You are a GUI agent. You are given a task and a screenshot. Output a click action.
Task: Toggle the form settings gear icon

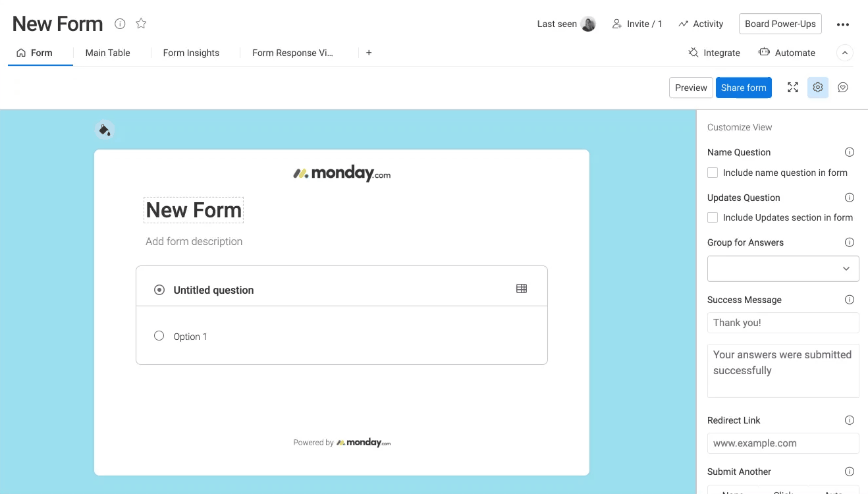tap(818, 88)
